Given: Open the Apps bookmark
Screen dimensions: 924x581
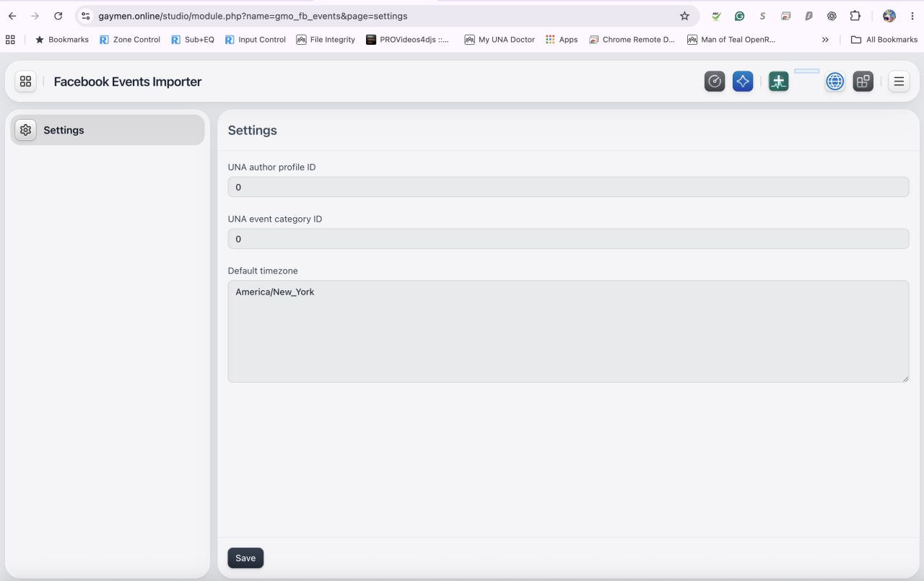Looking at the screenshot, I should coord(562,40).
